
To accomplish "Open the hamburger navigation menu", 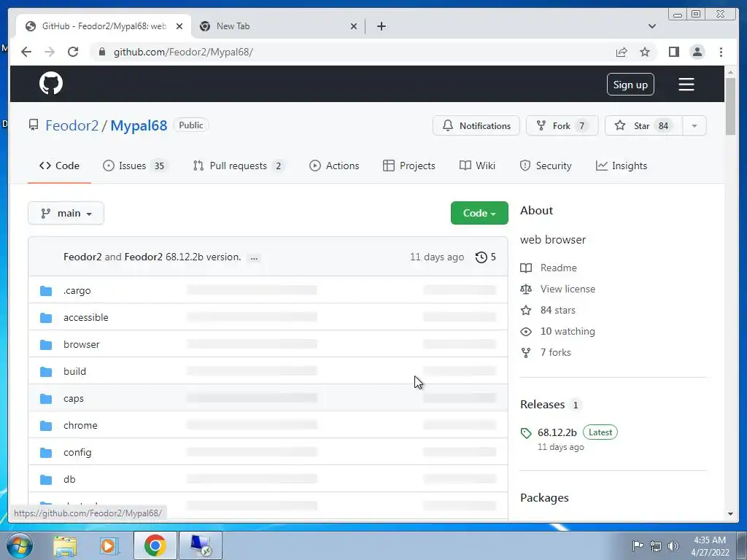I will (x=686, y=85).
